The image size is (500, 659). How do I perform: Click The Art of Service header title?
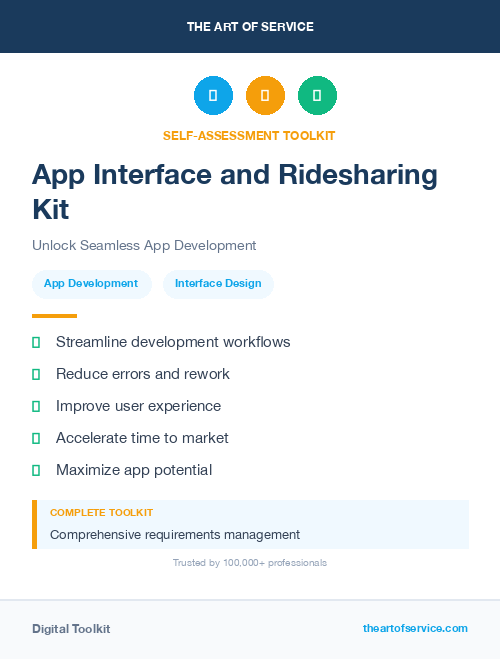click(x=250, y=27)
